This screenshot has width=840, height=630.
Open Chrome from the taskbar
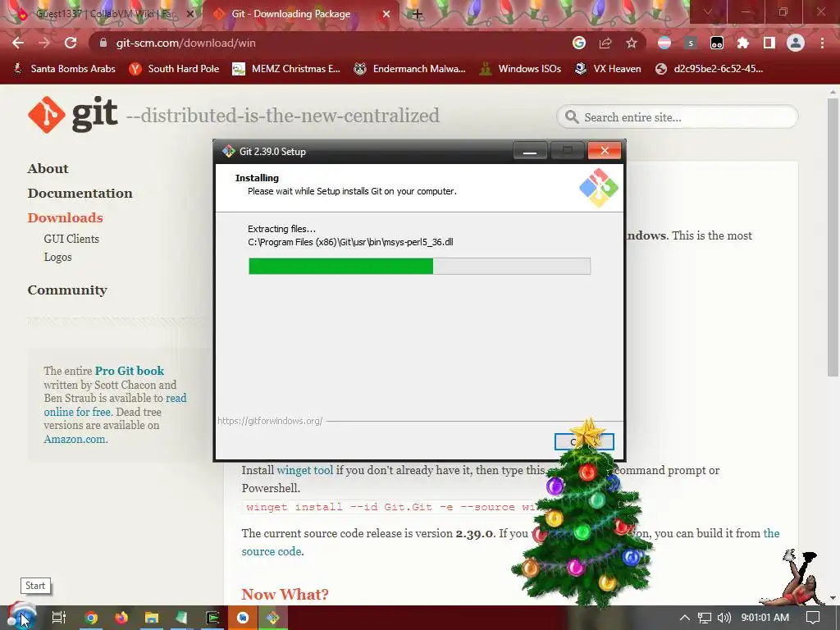tap(91, 618)
